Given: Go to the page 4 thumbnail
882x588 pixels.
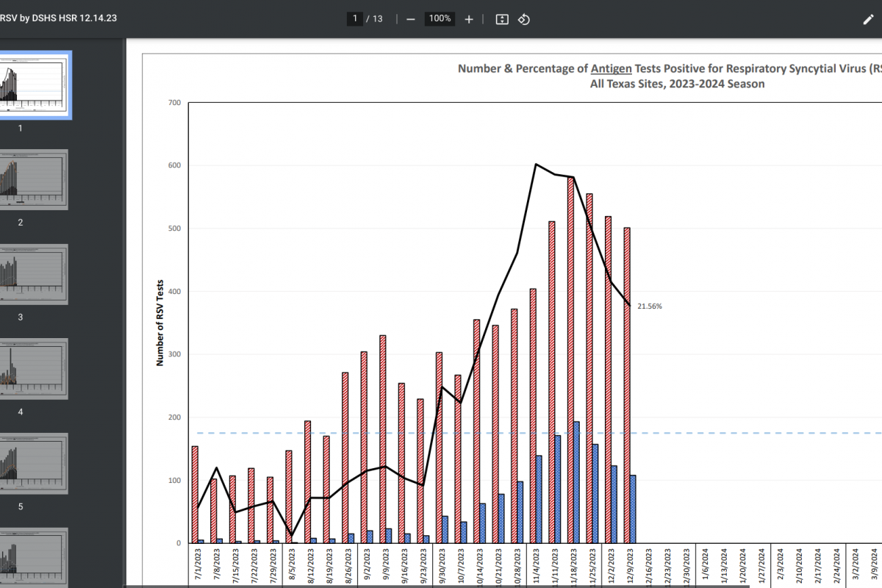Looking at the screenshot, I should click(35, 368).
